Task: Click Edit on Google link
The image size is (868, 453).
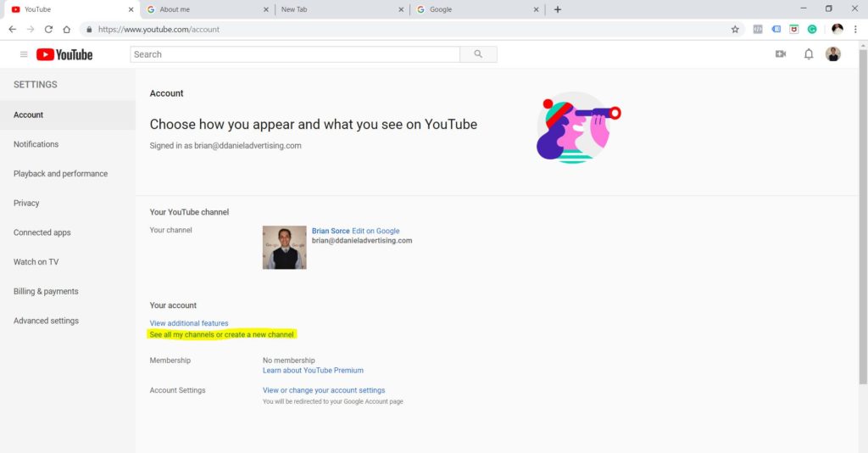Action: pyautogui.click(x=376, y=231)
